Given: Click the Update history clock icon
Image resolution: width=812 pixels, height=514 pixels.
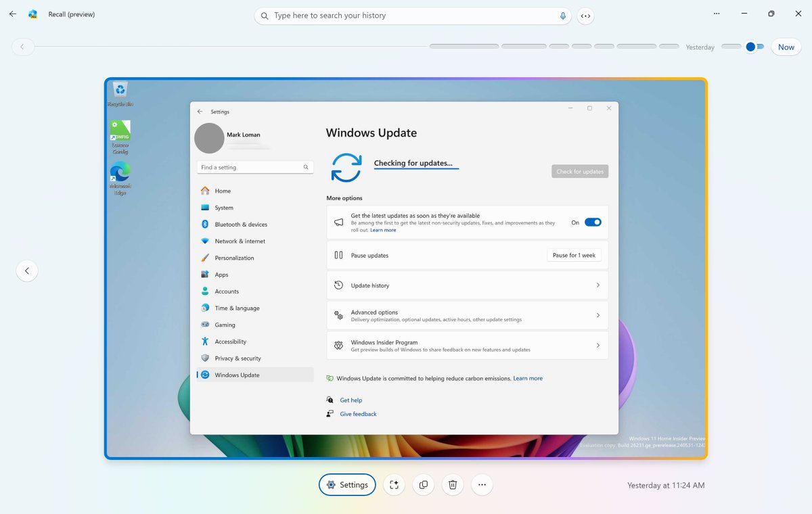Looking at the screenshot, I should 338,285.
